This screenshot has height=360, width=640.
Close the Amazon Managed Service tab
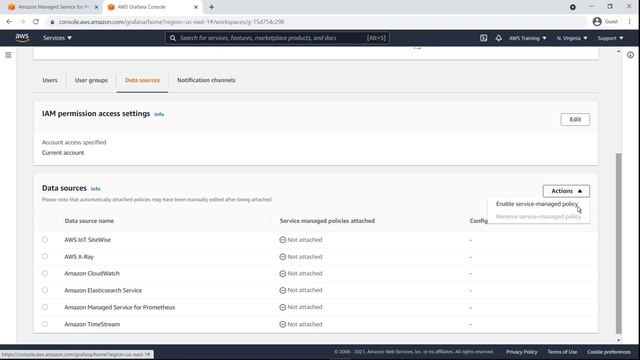pos(96,7)
